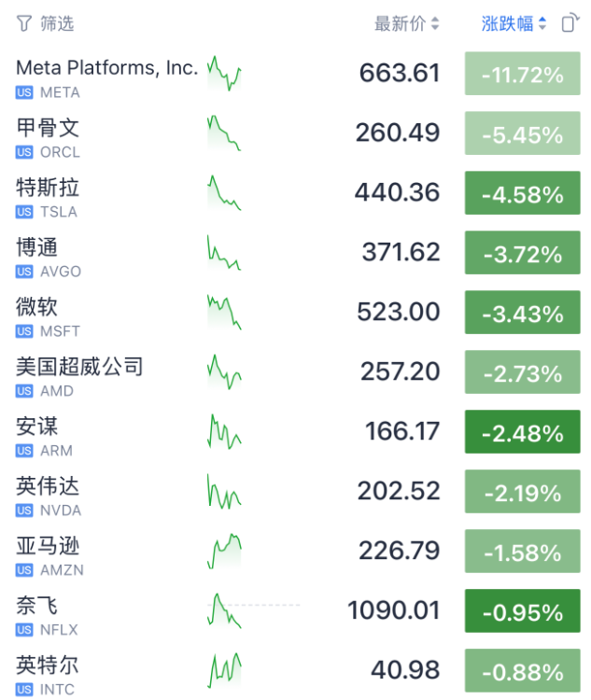Click the 英伟达 latest price 202.52
This screenshot has height=700, width=591.
(x=398, y=491)
